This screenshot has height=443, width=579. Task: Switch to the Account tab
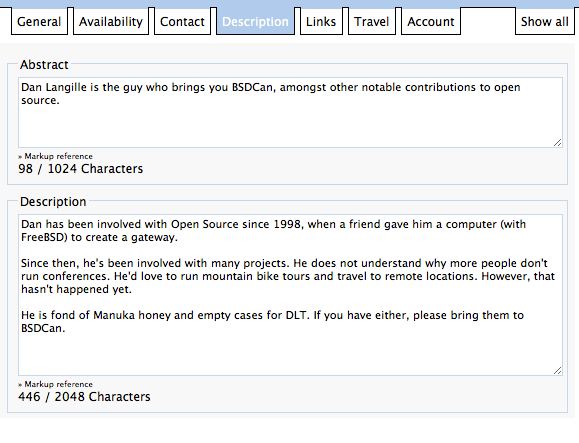[x=431, y=21]
